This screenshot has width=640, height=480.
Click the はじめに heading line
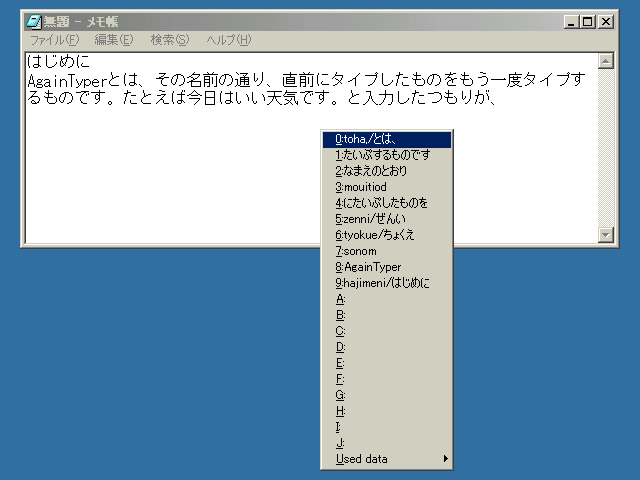point(58,62)
